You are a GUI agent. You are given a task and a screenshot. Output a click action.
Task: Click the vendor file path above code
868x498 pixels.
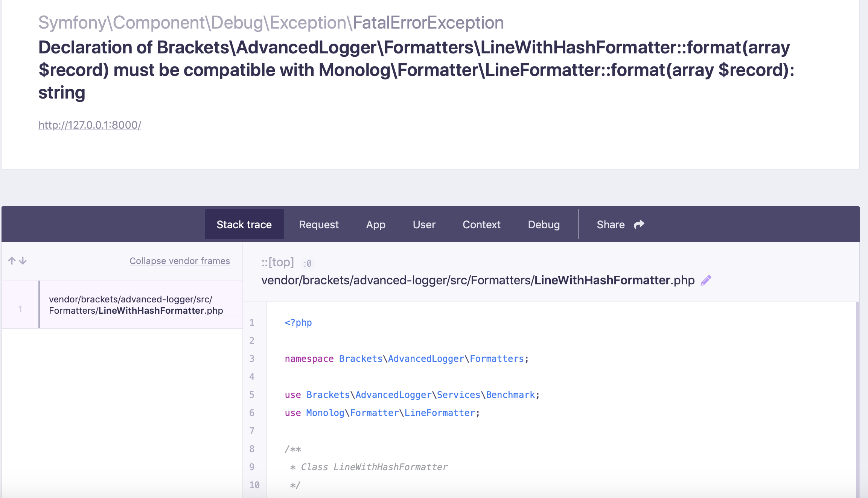click(477, 281)
